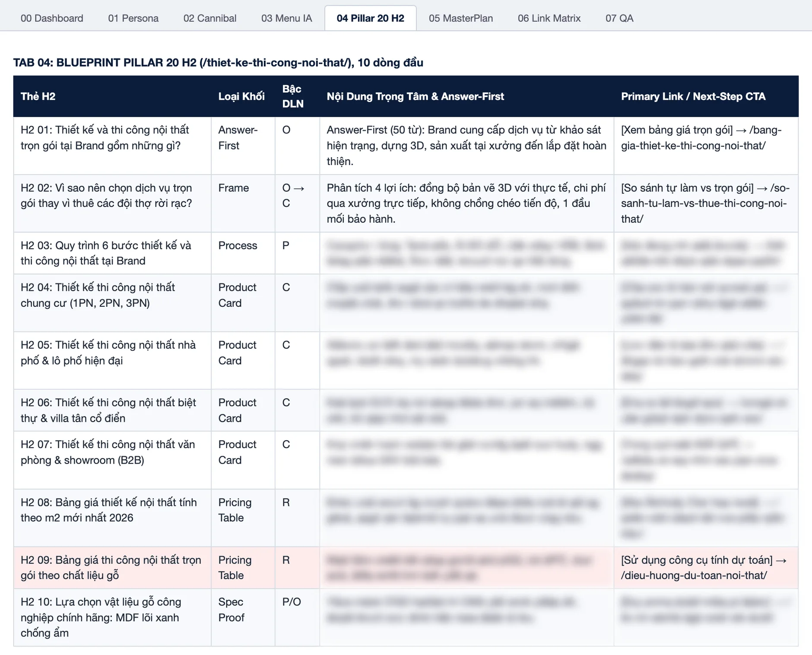Click the '[Xem bảng giá trọn gói]' CTA cell
812x655 pixels.
(706, 146)
